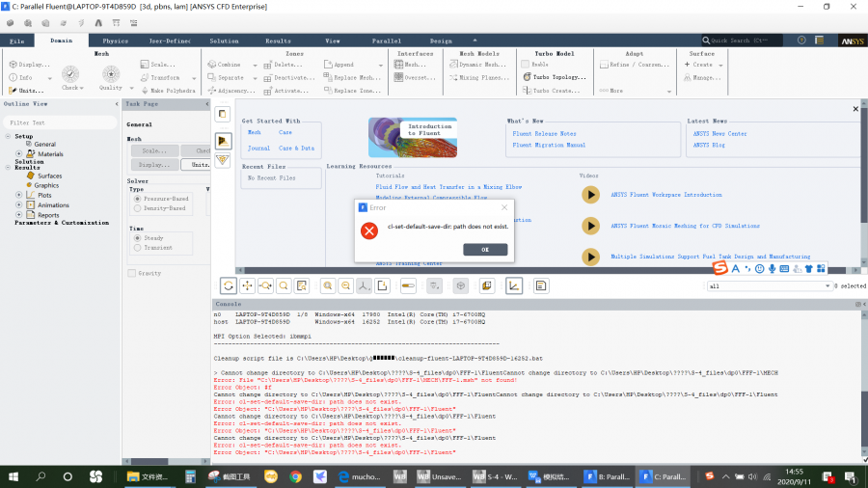
Task: Click the Zoom Out magnifier icon
Action: [x=346, y=286]
